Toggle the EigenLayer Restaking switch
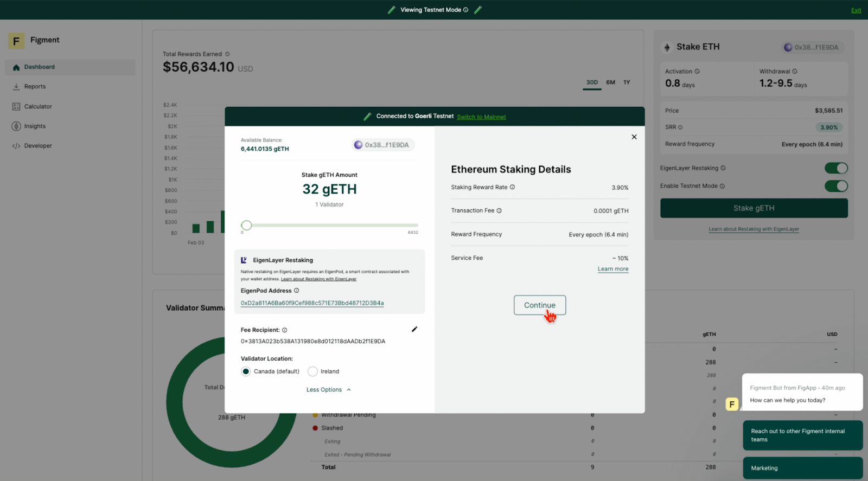 [x=835, y=168]
